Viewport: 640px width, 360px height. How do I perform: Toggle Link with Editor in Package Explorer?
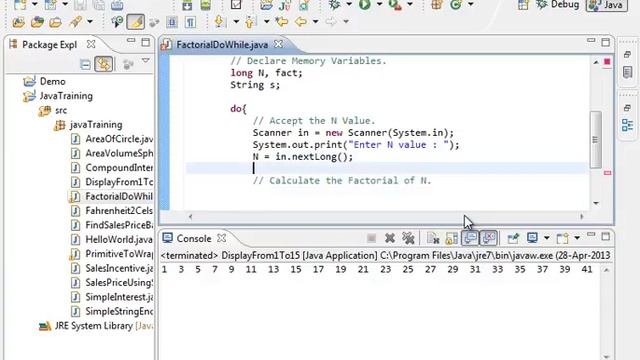[104, 64]
